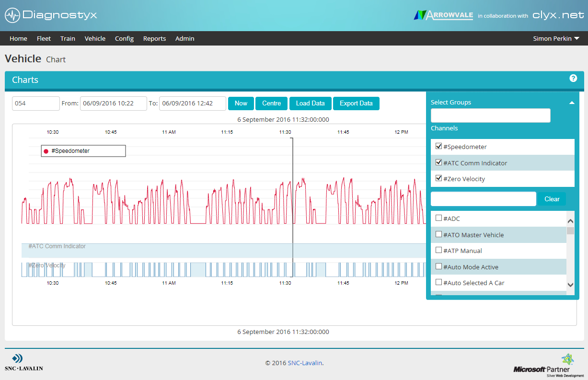The height and width of the screenshot is (380, 588).
Task: Click the Now button
Action: (x=241, y=104)
